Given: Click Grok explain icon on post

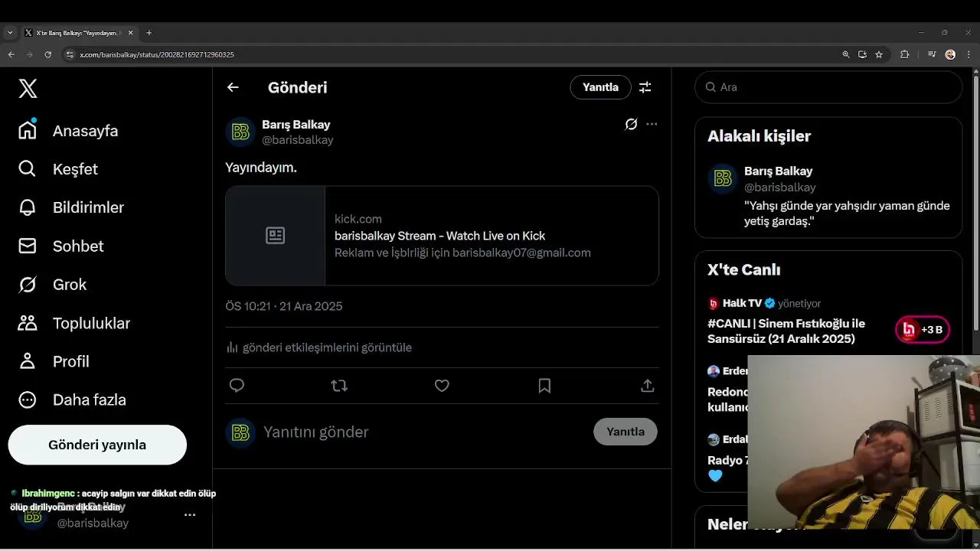Looking at the screenshot, I should (x=631, y=124).
